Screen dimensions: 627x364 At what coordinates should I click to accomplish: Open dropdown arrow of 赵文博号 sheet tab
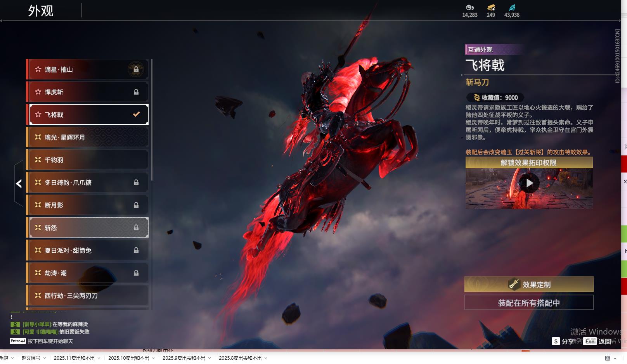click(x=45, y=358)
